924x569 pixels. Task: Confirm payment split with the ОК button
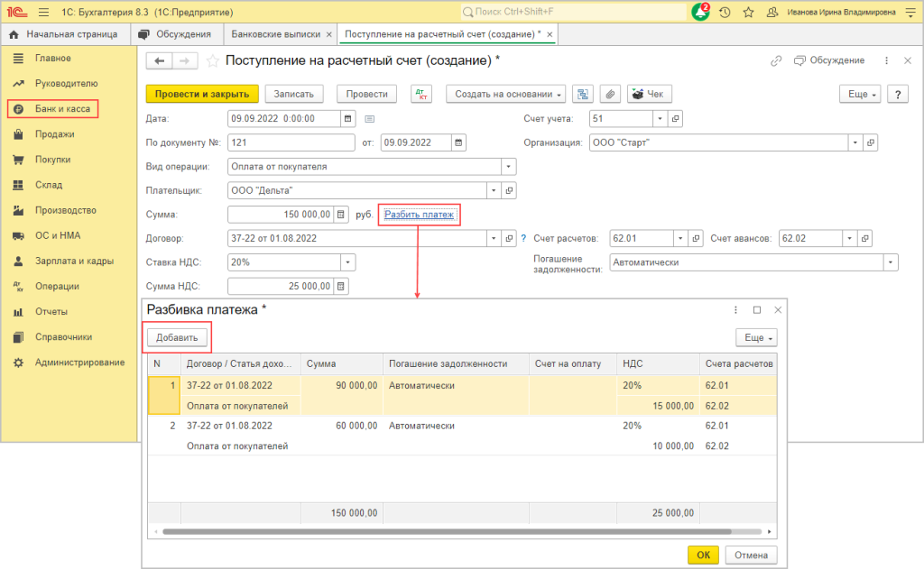[703, 555]
